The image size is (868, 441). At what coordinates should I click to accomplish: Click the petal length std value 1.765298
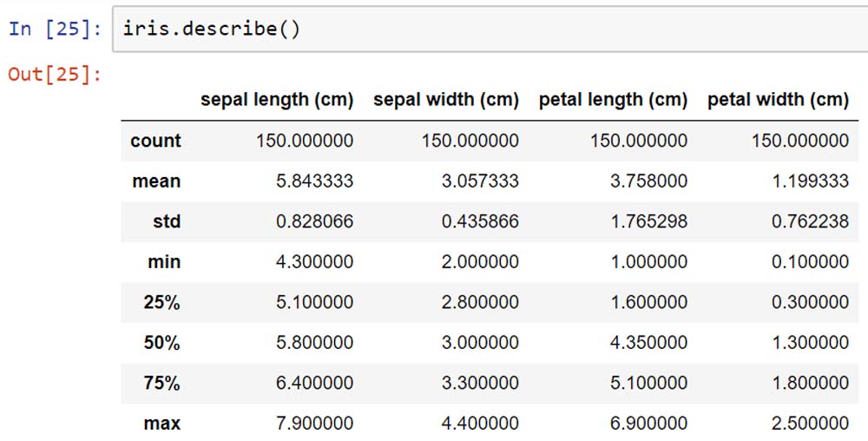tap(648, 221)
